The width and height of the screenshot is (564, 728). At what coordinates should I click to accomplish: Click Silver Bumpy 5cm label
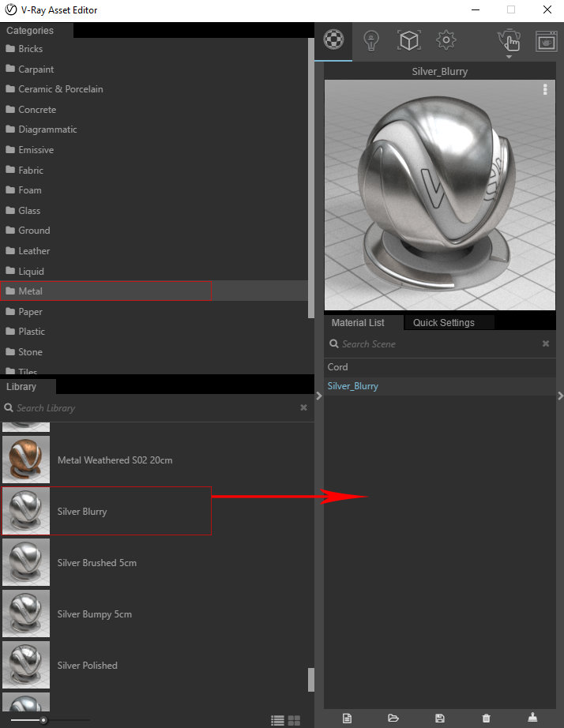coord(94,614)
